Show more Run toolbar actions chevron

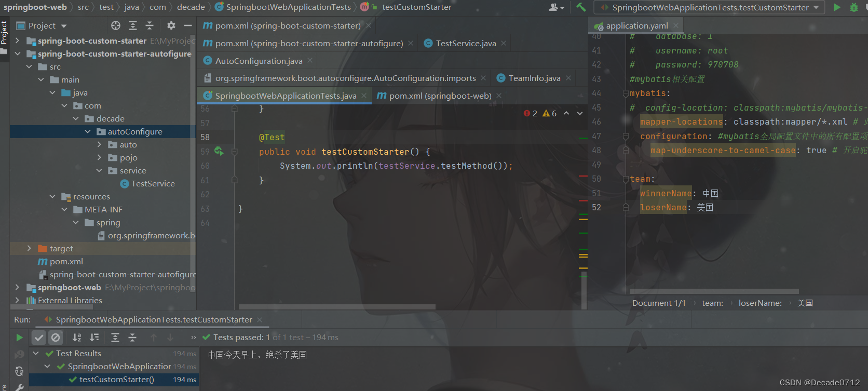[194, 338]
